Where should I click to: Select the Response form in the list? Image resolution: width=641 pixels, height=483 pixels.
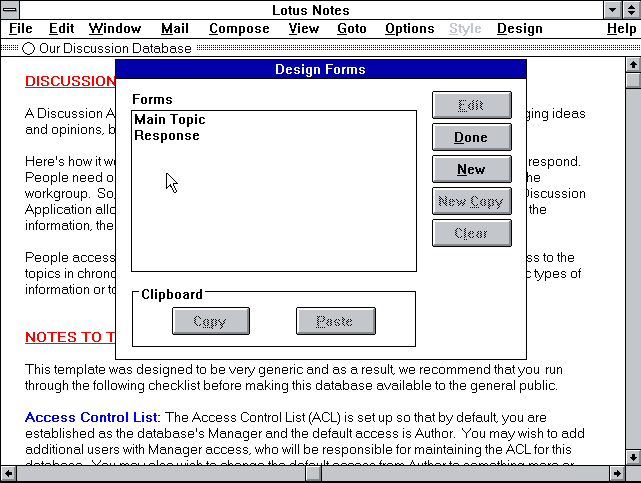pos(166,136)
